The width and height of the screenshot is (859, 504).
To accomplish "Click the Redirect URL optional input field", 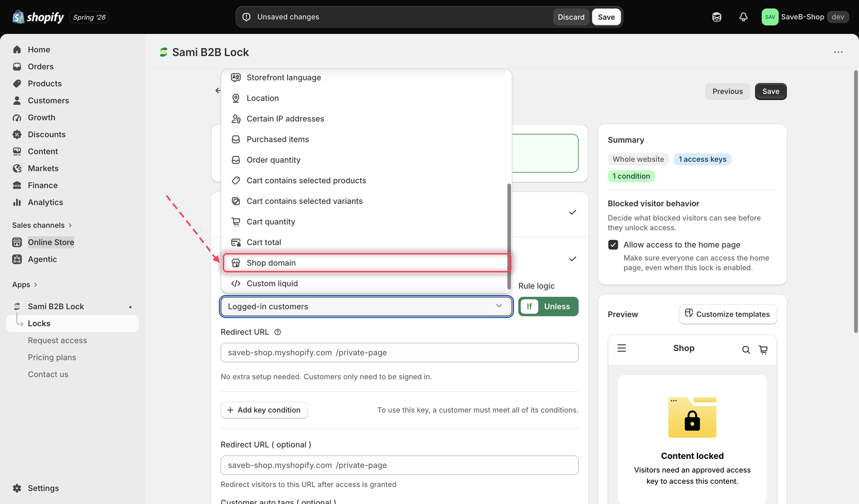I will [x=399, y=465].
